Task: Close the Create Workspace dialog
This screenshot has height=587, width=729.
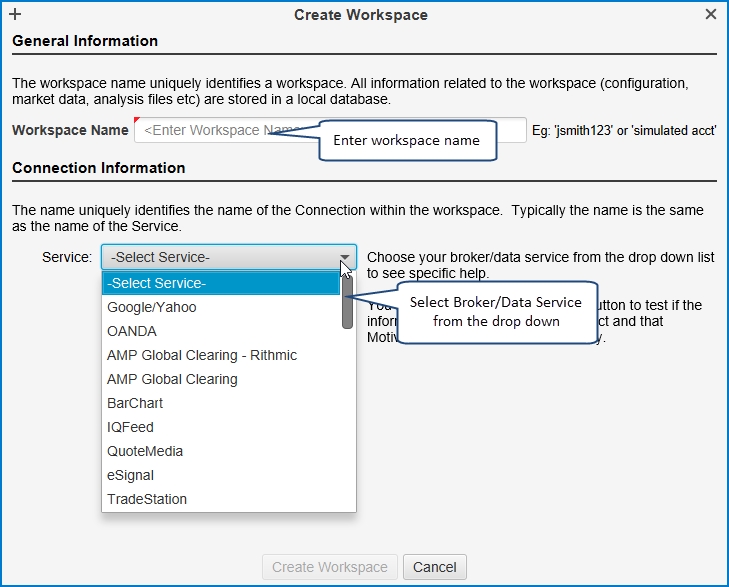Action: point(711,15)
